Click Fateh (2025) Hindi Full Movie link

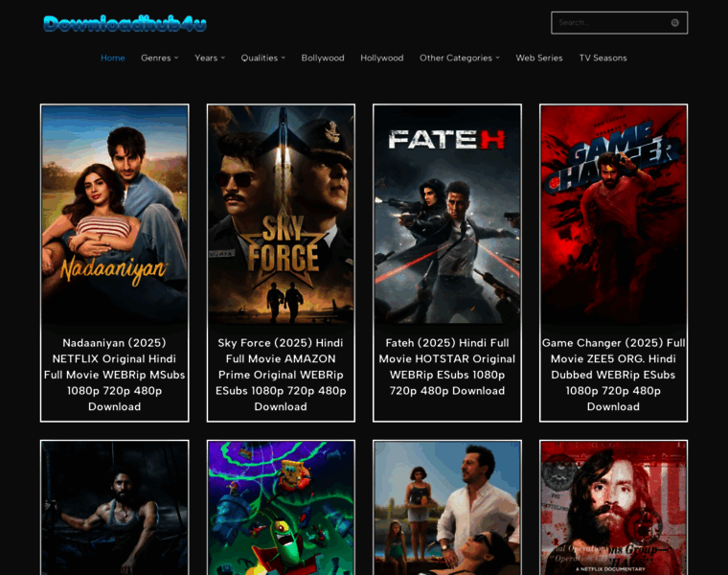(x=447, y=367)
